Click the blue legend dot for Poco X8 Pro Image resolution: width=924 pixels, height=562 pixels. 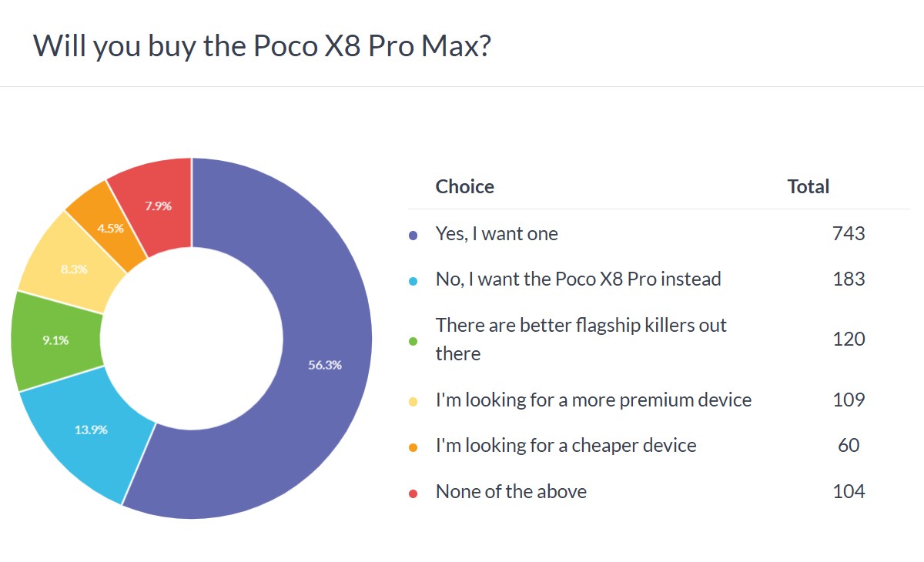coord(413,280)
